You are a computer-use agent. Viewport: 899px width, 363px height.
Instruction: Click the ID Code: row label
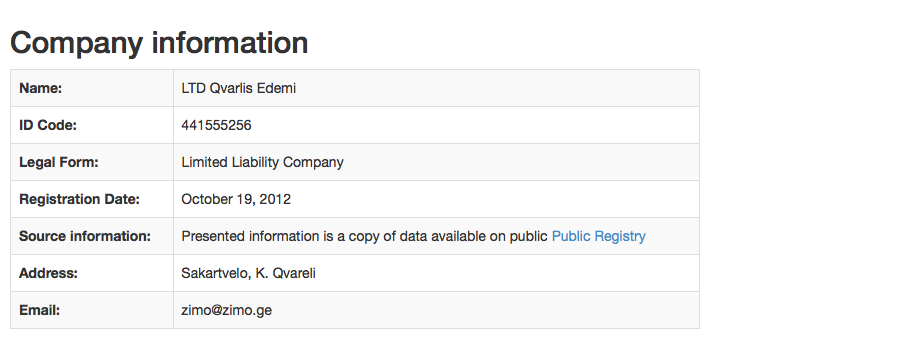[48, 125]
